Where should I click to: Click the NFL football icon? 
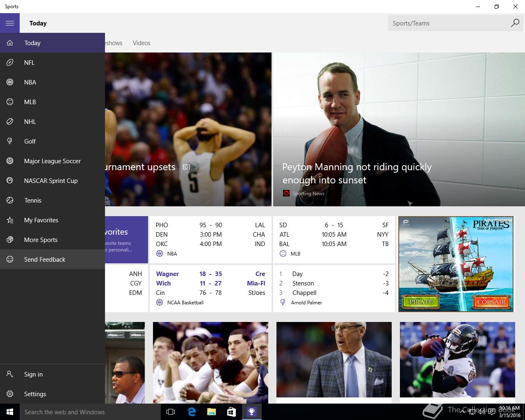(x=10, y=62)
